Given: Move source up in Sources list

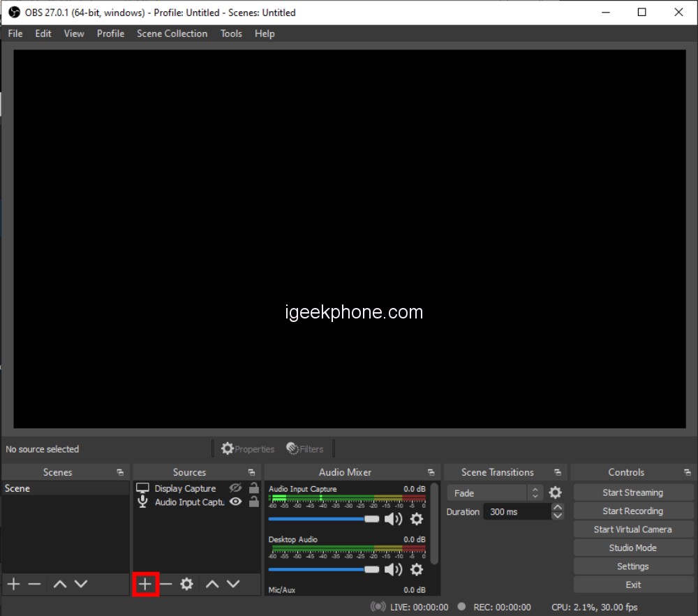Looking at the screenshot, I should 212,584.
